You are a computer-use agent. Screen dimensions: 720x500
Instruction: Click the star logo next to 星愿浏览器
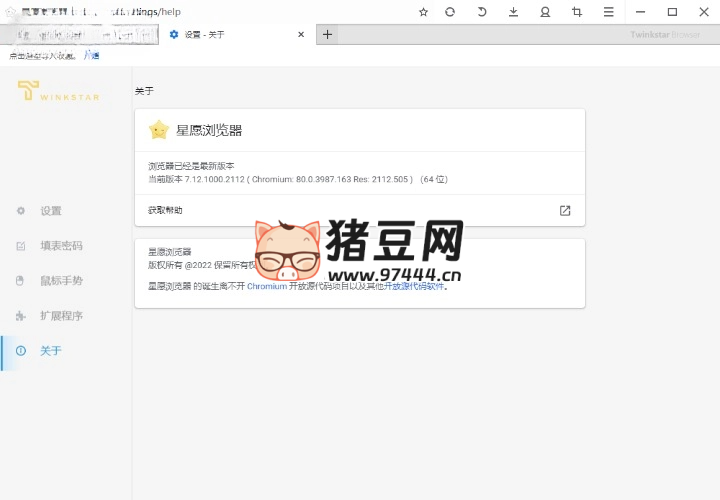[159, 130]
